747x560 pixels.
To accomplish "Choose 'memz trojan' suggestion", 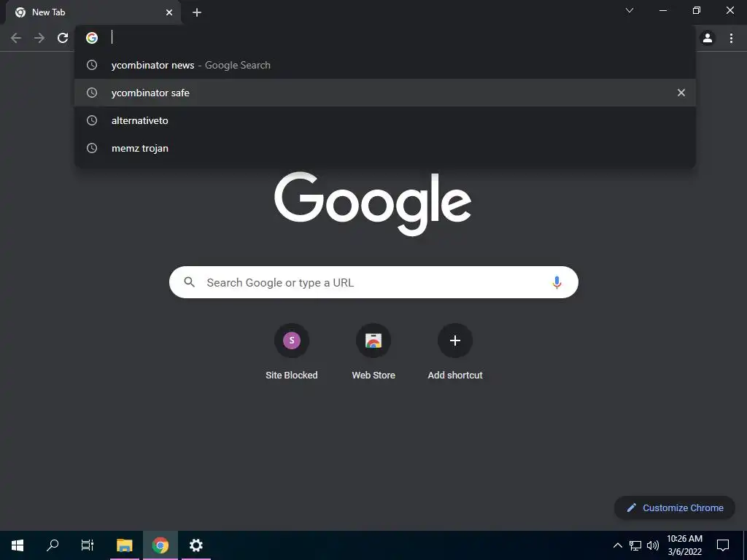I will (385, 148).
